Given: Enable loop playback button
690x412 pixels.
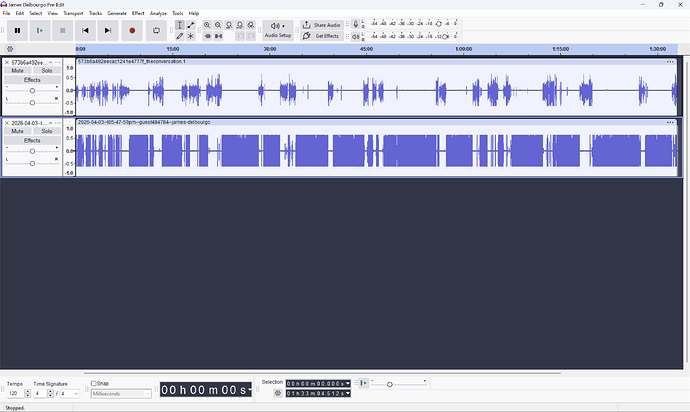Looking at the screenshot, I should click(x=156, y=31).
